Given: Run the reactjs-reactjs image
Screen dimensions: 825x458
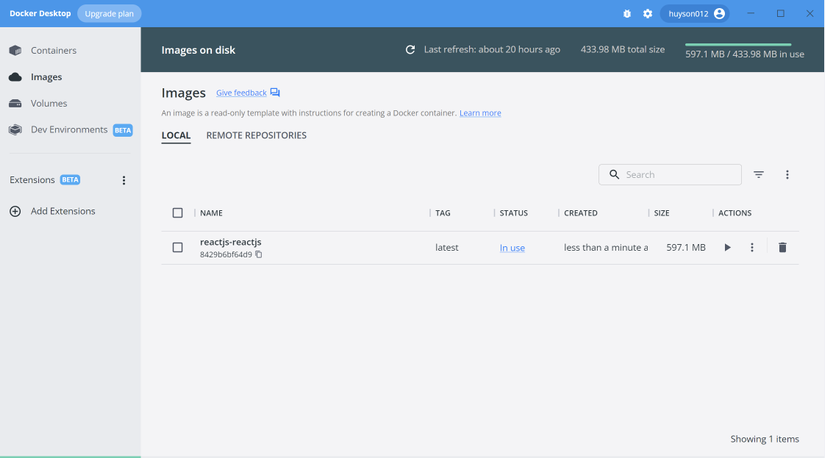Looking at the screenshot, I should coord(727,247).
